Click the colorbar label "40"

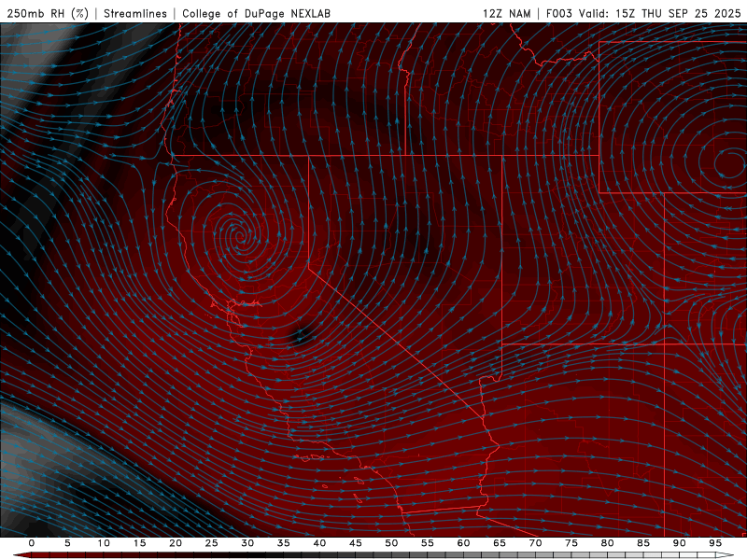pos(319,543)
